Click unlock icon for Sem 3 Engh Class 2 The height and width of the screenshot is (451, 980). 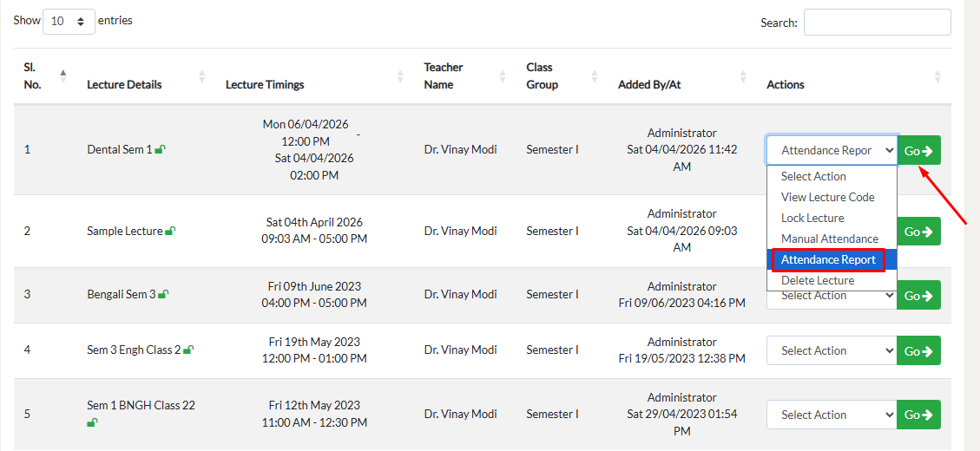[189, 350]
